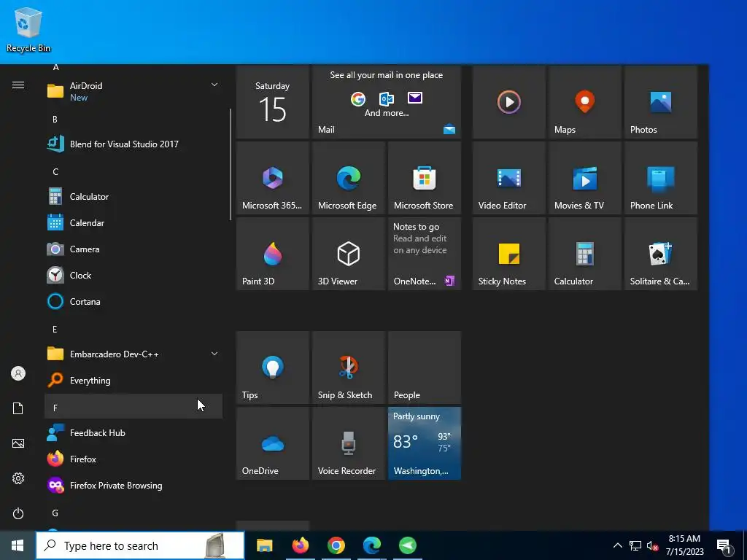Focus the Type here to search box

click(x=140, y=545)
